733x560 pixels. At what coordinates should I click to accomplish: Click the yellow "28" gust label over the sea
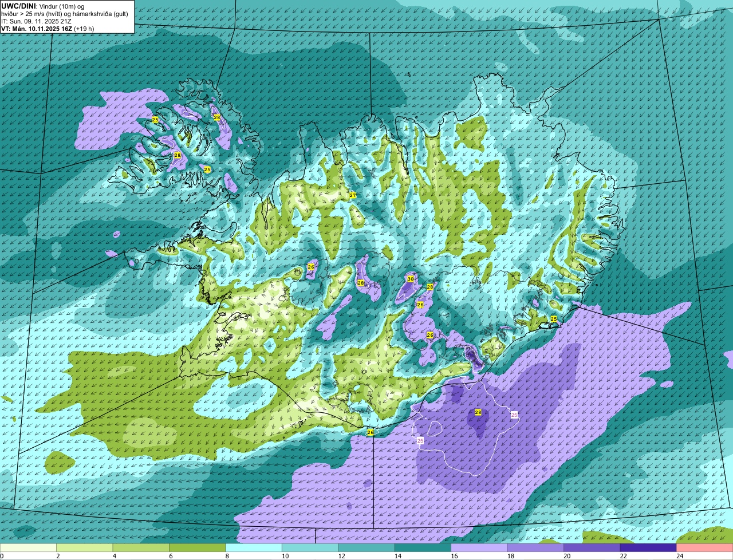pos(478,412)
